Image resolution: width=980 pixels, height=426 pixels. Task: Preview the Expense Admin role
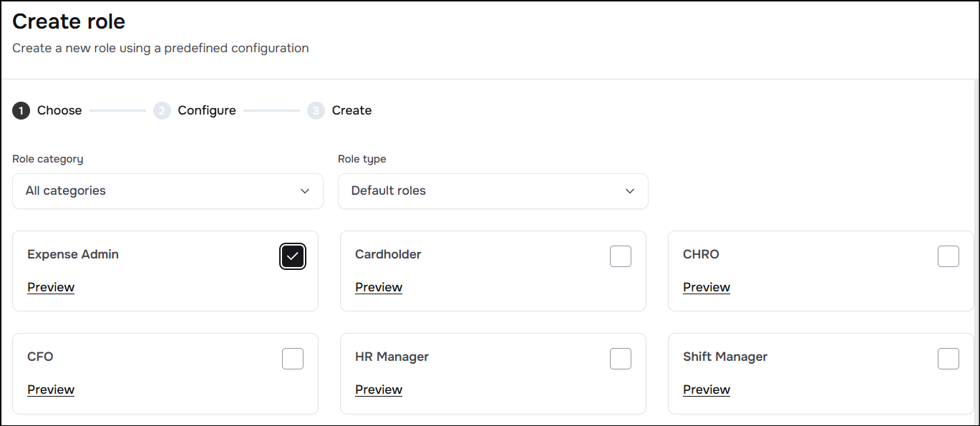coord(51,287)
